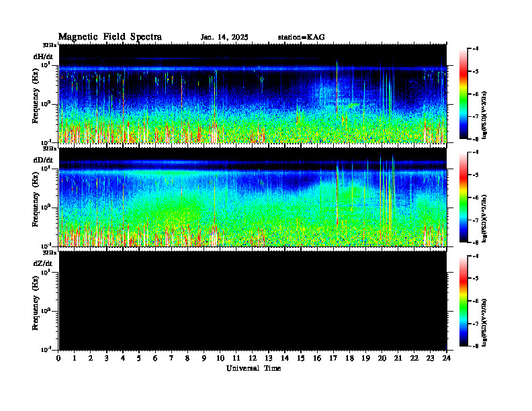Click the dD/dt panel label
The height and width of the screenshot is (411, 532).
pos(43,160)
